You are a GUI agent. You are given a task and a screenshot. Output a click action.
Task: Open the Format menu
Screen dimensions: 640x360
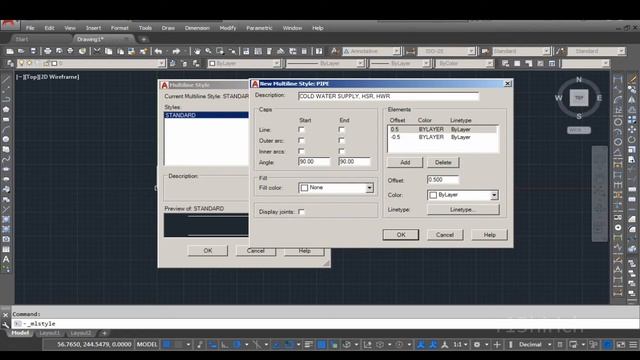[x=120, y=28]
